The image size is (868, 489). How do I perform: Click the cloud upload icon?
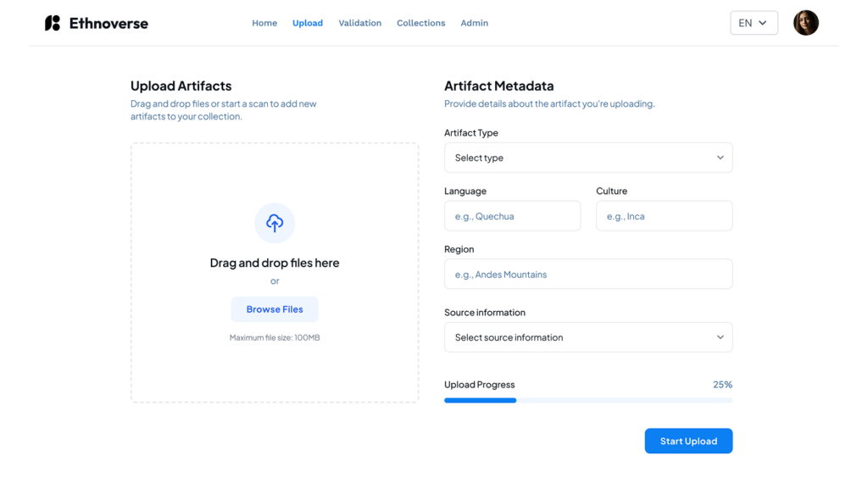[275, 223]
